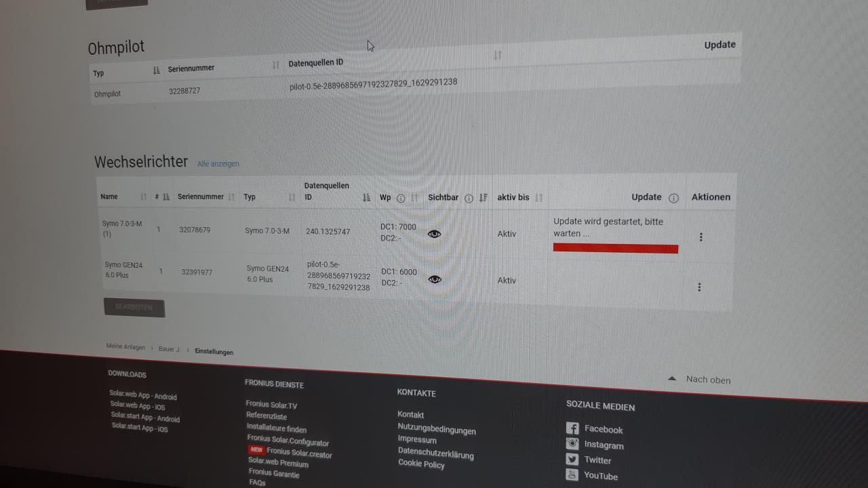Open Solar.start App - iOS download
This screenshot has height=488, width=868.
click(x=140, y=428)
